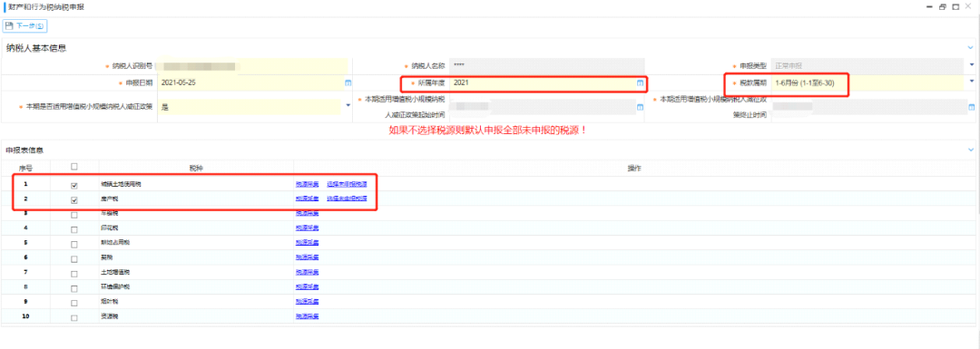Click the window maximize icon
The image size is (980, 349).
click(x=955, y=7)
